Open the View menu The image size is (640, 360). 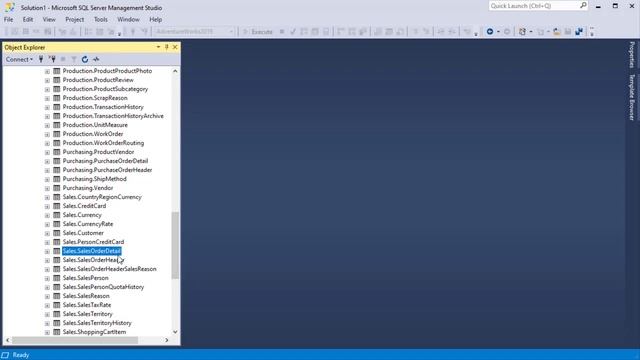49,19
